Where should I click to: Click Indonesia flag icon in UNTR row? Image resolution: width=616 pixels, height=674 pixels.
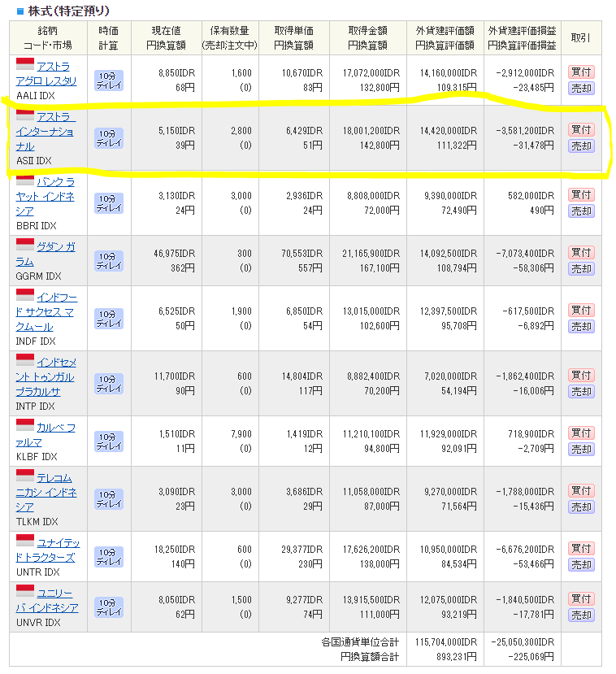click(25, 541)
